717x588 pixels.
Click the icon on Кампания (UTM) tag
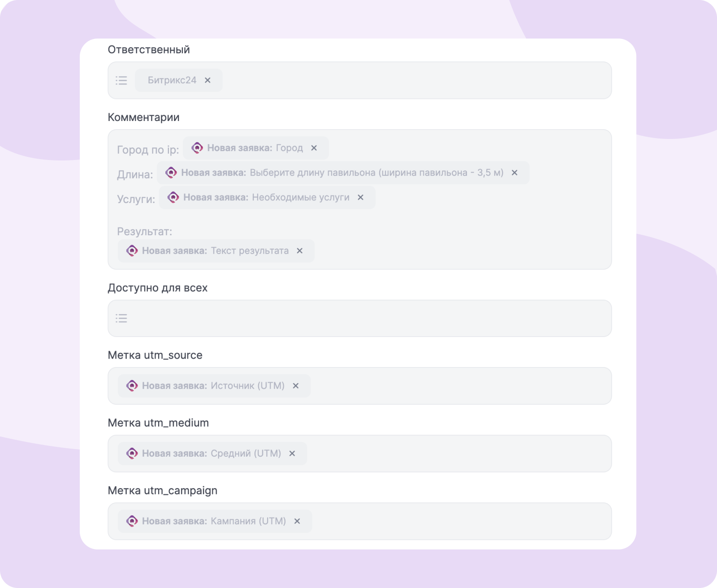[x=132, y=521]
